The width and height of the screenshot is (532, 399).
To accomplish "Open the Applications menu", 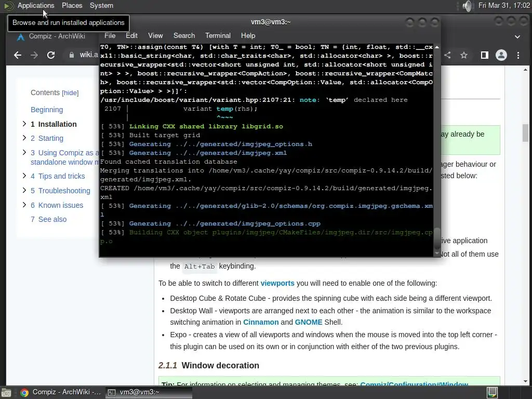I will click(x=36, y=5).
